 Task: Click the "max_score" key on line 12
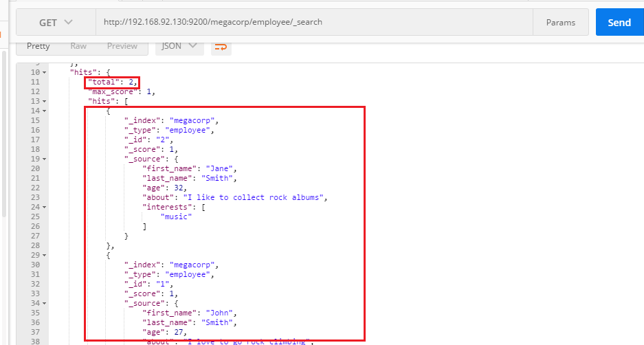pos(113,91)
